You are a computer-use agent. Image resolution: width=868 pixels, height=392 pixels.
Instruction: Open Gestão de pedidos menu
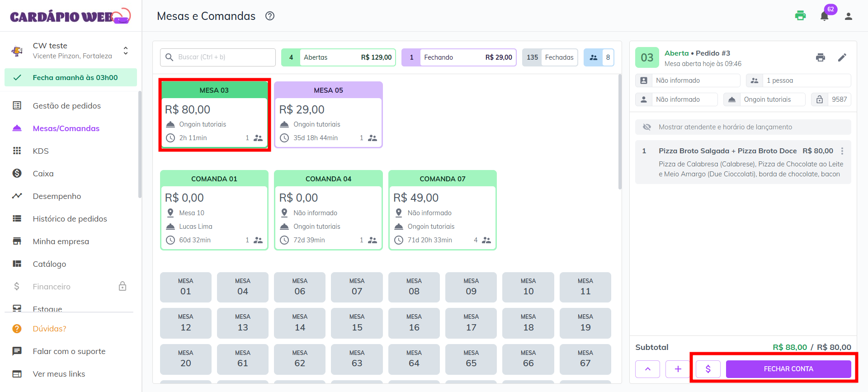click(66, 106)
